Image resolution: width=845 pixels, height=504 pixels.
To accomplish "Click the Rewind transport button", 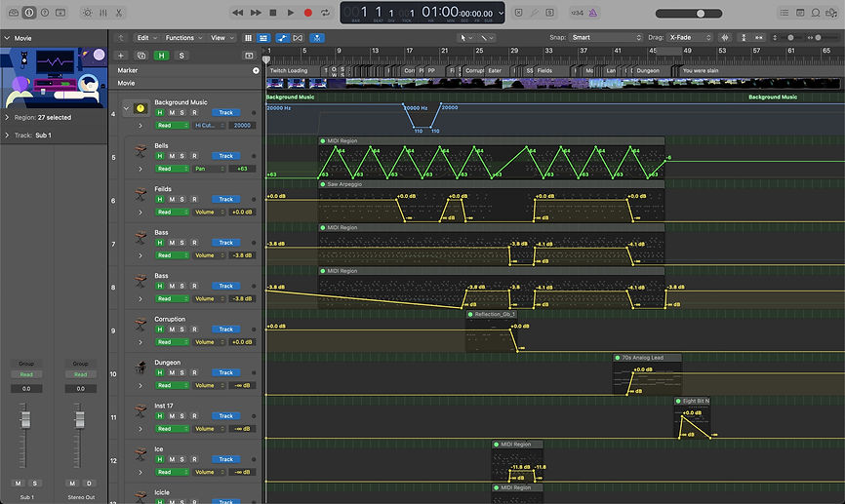I will coord(237,13).
